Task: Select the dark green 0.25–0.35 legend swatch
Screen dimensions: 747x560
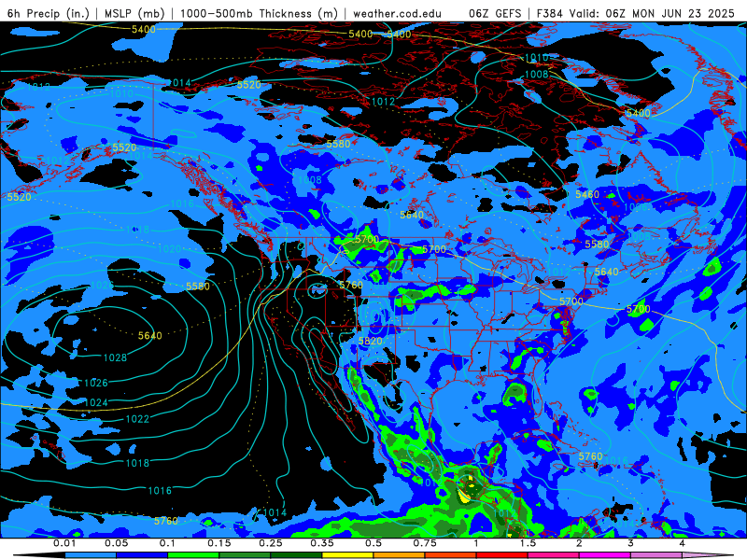Action: pos(296,555)
